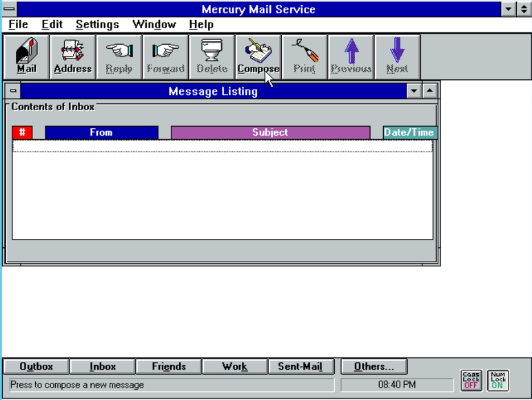Switch to the Outbox folder
532x400 pixels.
tap(36, 366)
